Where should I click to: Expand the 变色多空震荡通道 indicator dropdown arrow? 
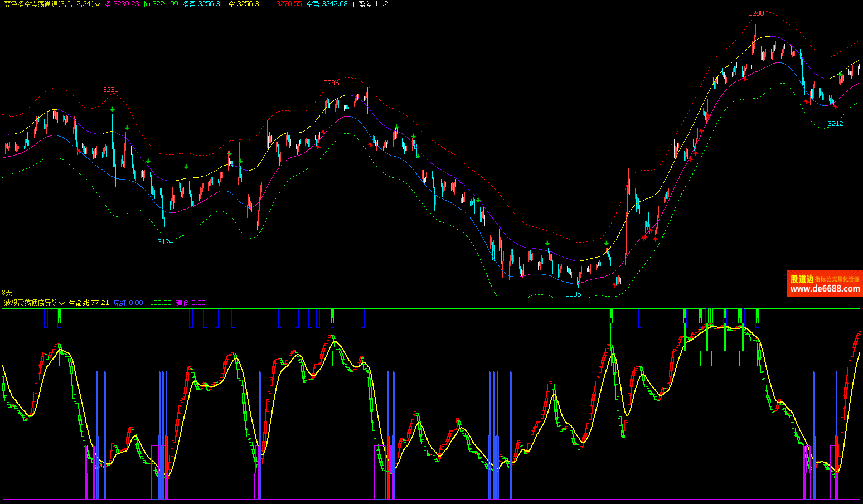coord(98,4)
